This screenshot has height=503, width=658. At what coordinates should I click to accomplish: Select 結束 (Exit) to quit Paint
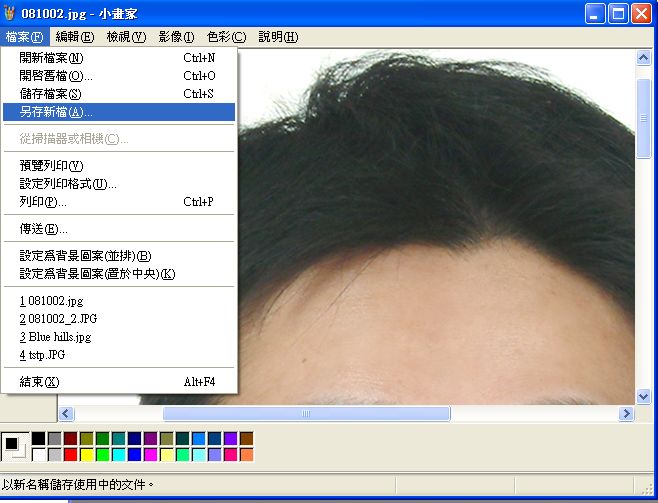[x=40, y=382]
